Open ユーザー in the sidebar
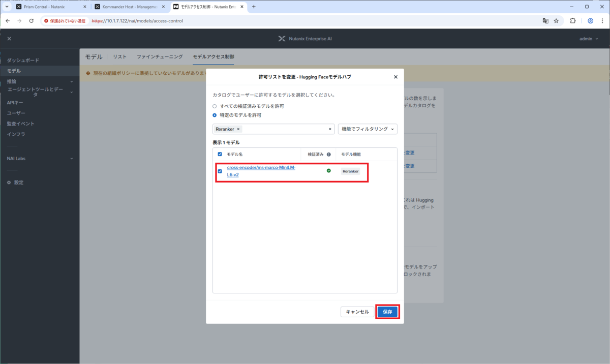 tap(16, 113)
